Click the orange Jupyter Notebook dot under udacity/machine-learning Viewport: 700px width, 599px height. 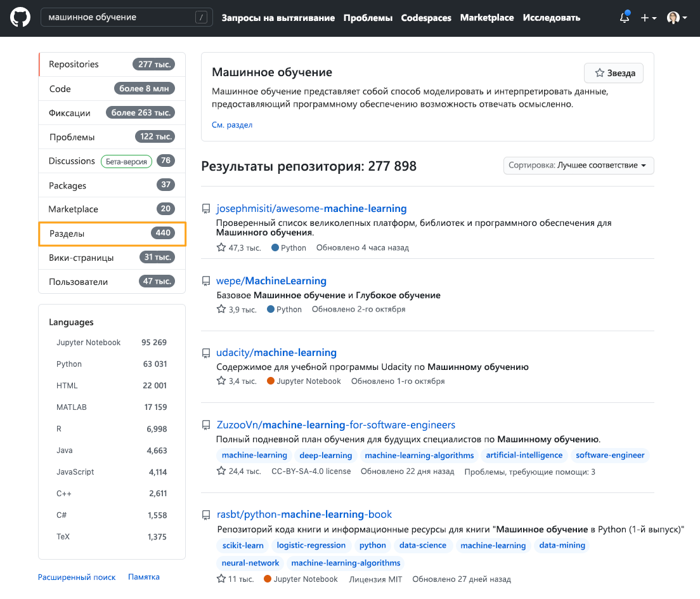click(272, 381)
